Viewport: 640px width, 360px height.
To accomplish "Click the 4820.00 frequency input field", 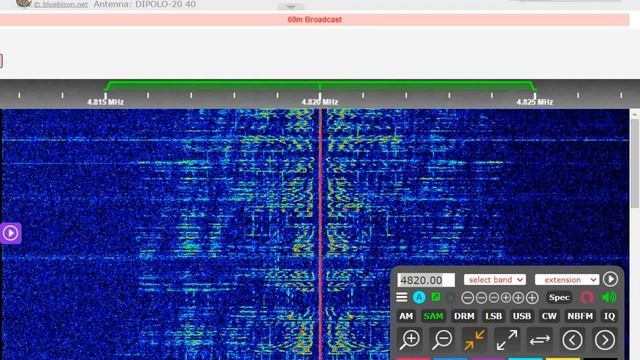I will coord(426,280).
